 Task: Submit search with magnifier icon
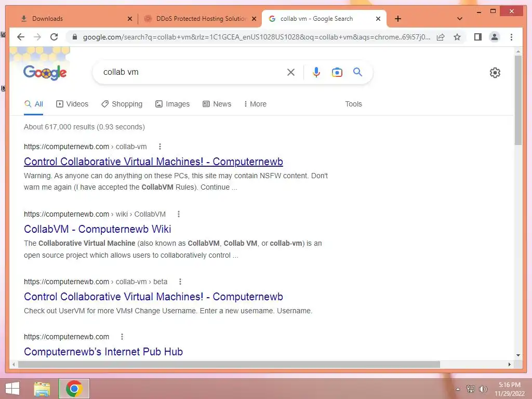click(357, 72)
